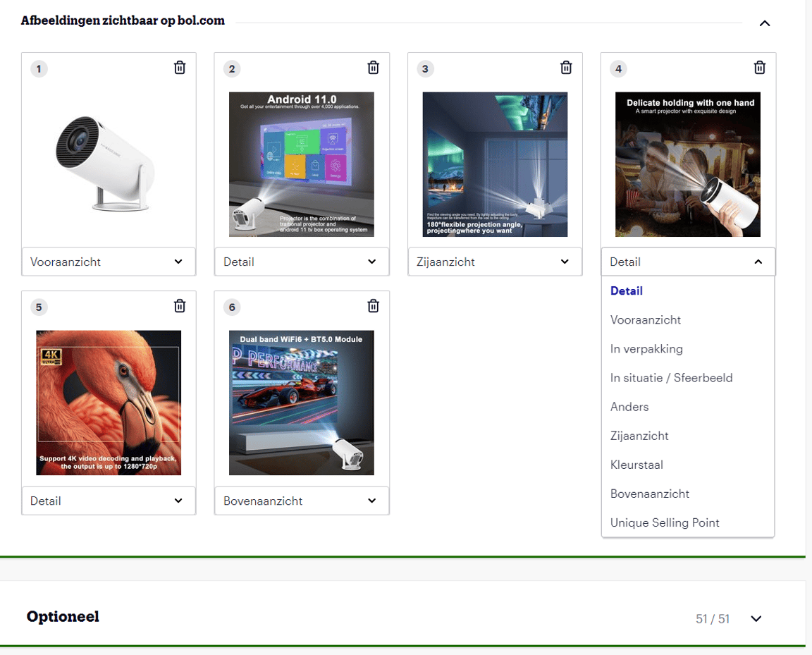Click the number badge on image 5

39,307
